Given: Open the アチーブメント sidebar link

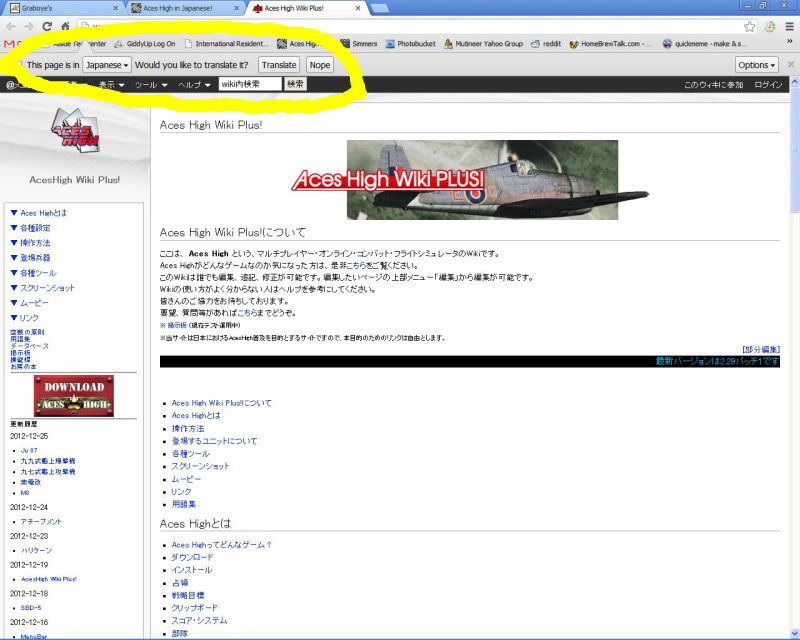Looking at the screenshot, I should click(41, 522).
